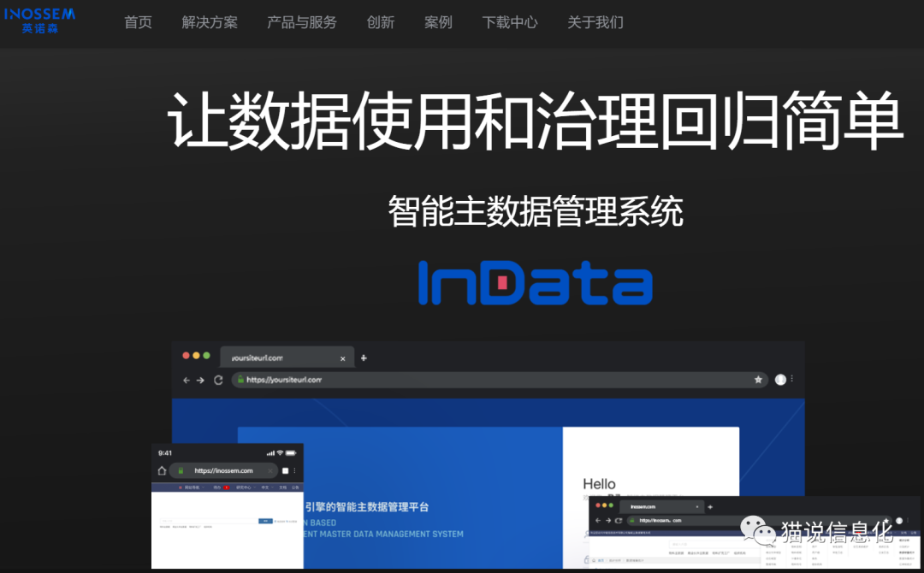This screenshot has width=924, height=573.
Task: Go to the 创新 page
Action: pos(381,22)
